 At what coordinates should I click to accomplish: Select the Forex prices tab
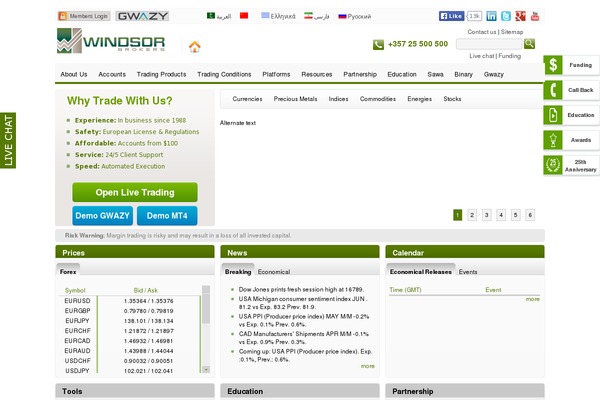68,270
